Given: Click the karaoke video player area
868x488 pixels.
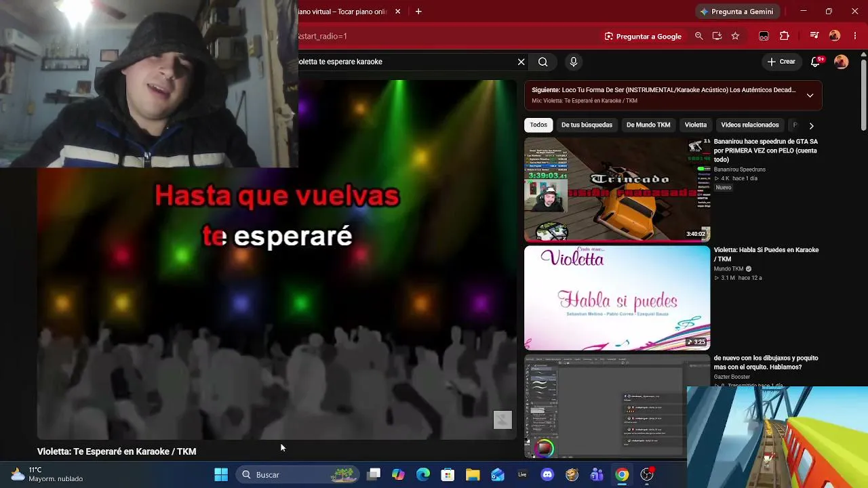Looking at the screenshot, I should click(x=277, y=260).
